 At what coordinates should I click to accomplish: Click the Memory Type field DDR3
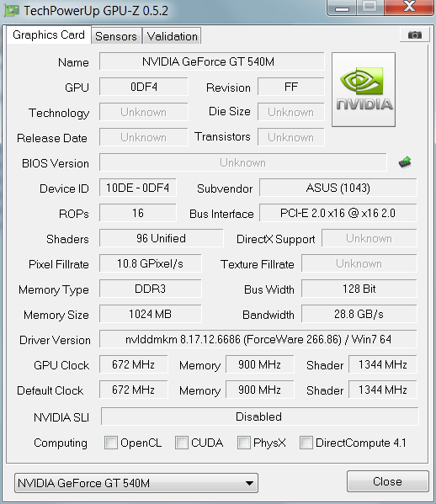click(150, 289)
